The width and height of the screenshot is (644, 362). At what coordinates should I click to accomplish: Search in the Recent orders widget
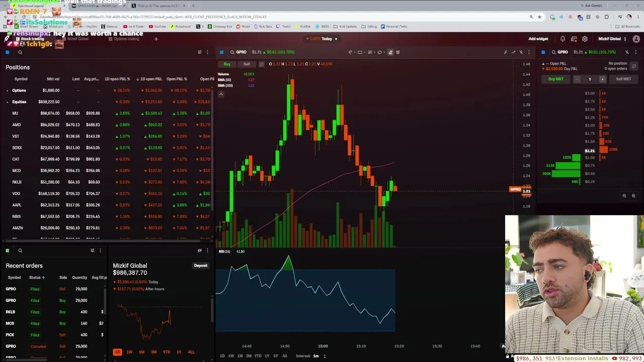coord(20,250)
